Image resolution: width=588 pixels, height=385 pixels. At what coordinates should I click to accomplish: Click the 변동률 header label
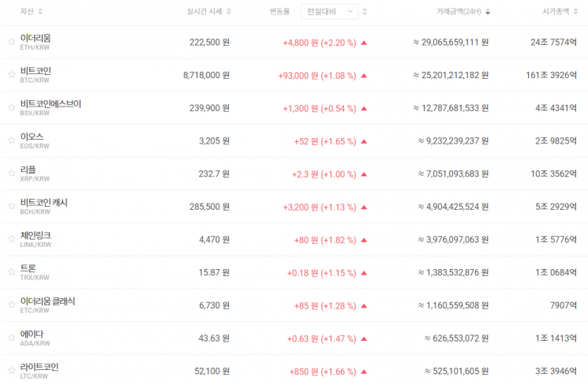279,12
